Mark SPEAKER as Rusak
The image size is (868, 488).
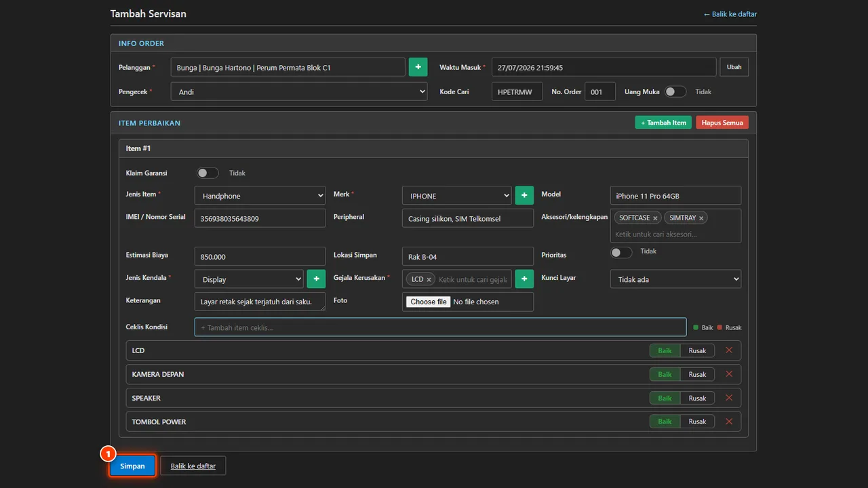click(x=697, y=398)
